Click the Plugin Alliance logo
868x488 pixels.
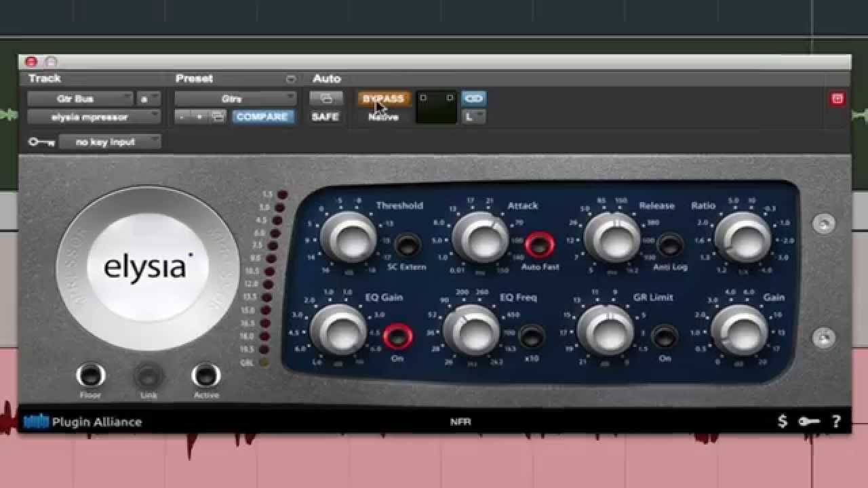(83, 422)
